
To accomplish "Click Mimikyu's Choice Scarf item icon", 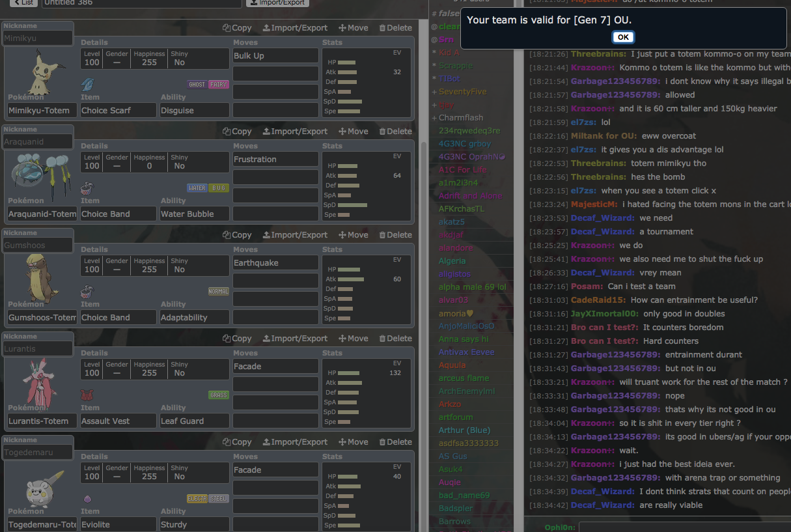I will (x=88, y=84).
